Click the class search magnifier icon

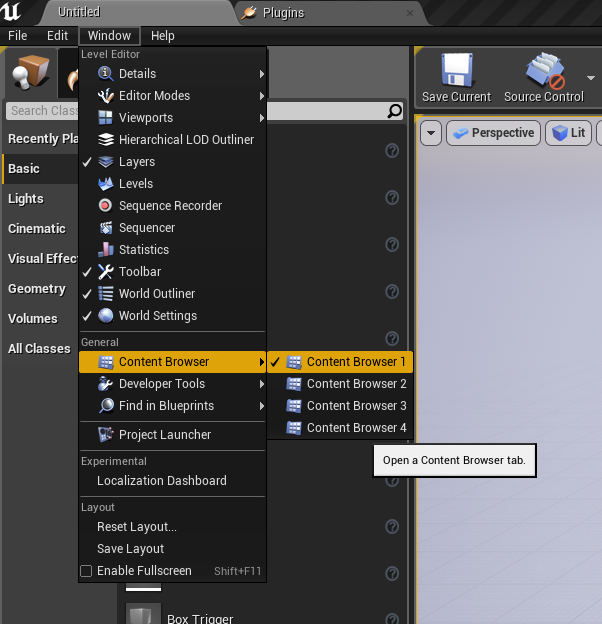point(394,111)
